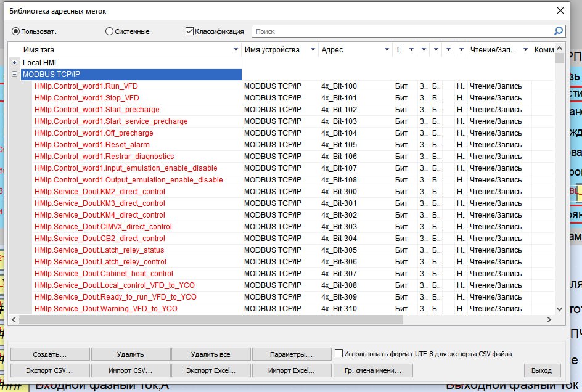Select tag HMIp.Service_Dout.KM4_direct_control

[100, 215]
